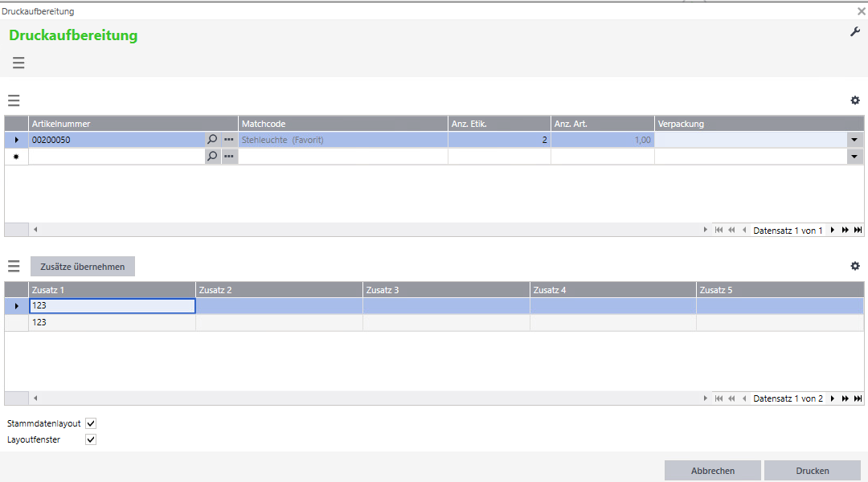Open the gear settings for the Zusatz table
Viewport: 868px width, 482px height.
tap(855, 266)
